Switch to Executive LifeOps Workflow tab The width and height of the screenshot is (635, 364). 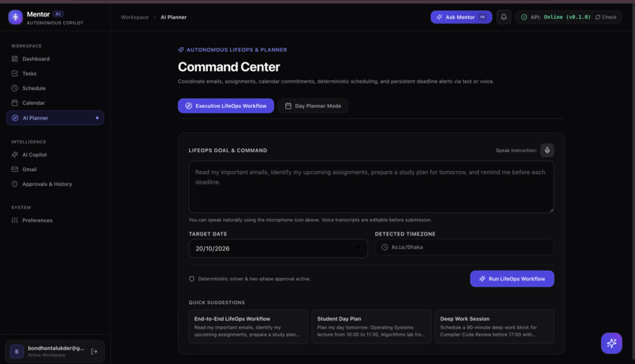pos(226,106)
